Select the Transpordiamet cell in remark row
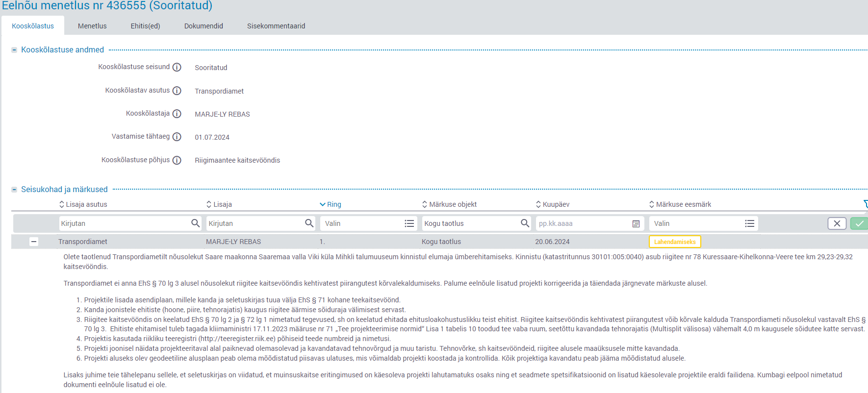Image resolution: width=868 pixels, height=393 pixels. [x=83, y=242]
